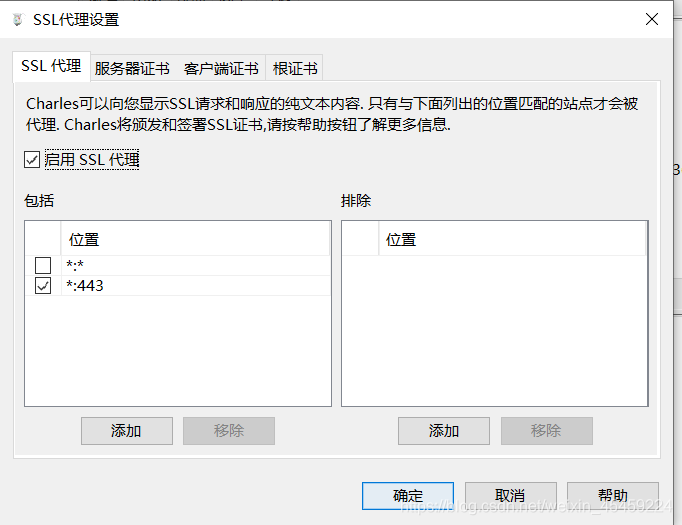
Task: Close the SSL代理设置 dialog
Action: coord(652,19)
